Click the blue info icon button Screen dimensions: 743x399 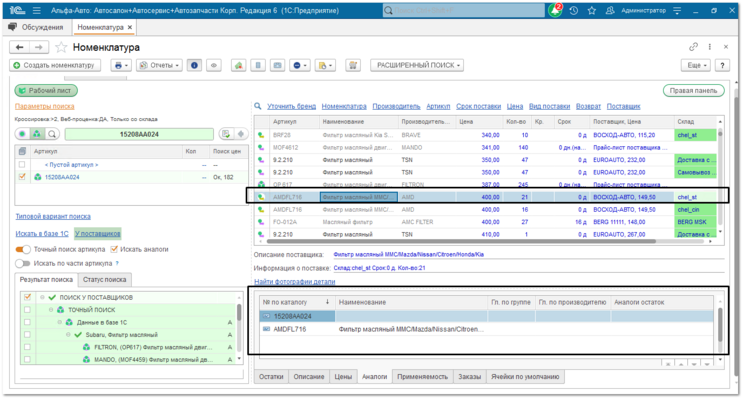194,65
